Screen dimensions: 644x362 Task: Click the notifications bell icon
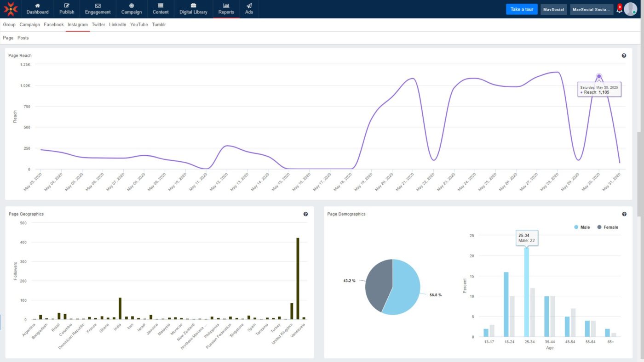[x=619, y=9]
